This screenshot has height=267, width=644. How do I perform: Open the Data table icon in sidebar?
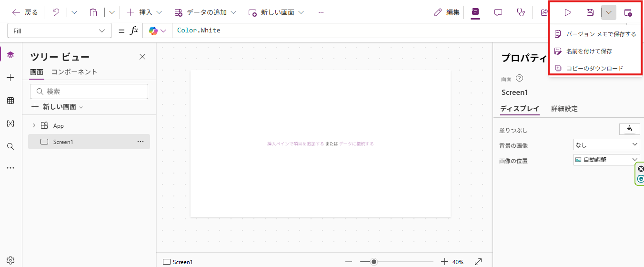pos(10,101)
